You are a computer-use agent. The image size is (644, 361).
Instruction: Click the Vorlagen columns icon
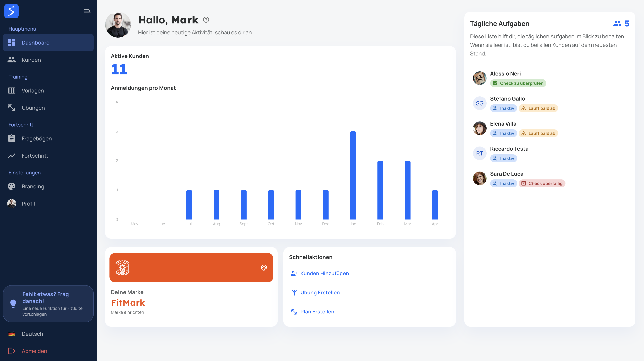click(x=11, y=91)
